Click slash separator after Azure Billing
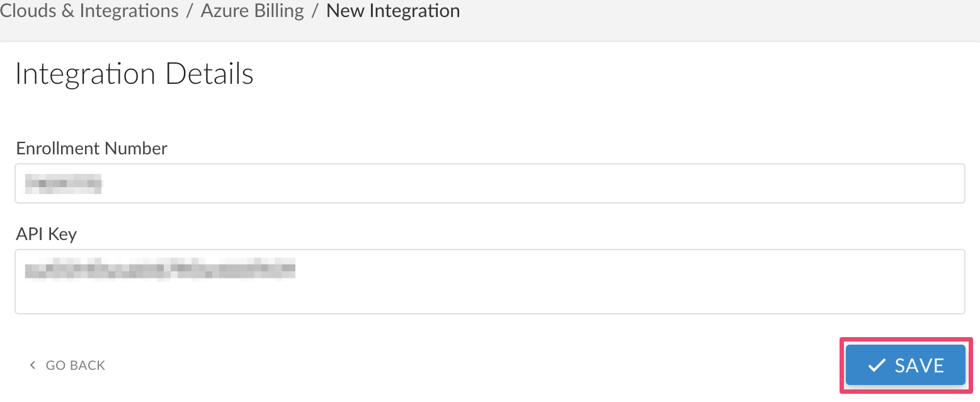Image resolution: width=980 pixels, height=402 pixels. (x=315, y=11)
